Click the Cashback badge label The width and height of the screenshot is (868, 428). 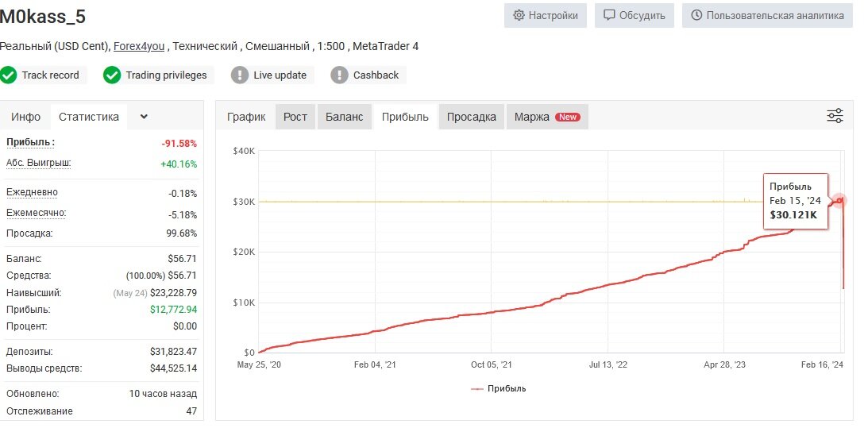click(376, 75)
